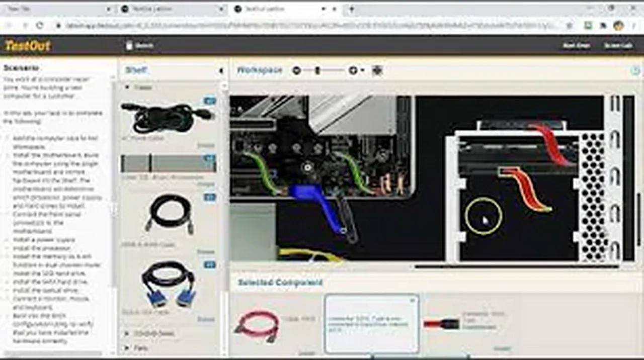Click the TestOut logo
644x360 pixels.
28,46
